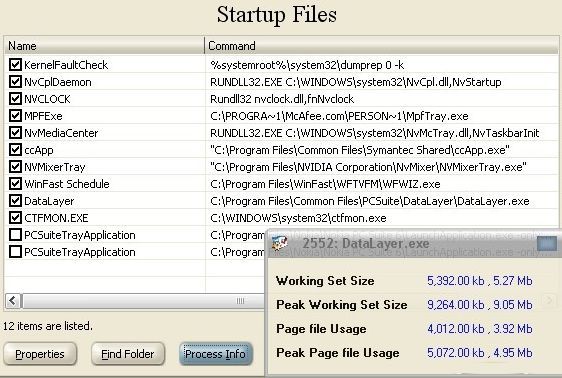562x378 pixels.
Task: Sort by the Command column header
Action: 381,46
